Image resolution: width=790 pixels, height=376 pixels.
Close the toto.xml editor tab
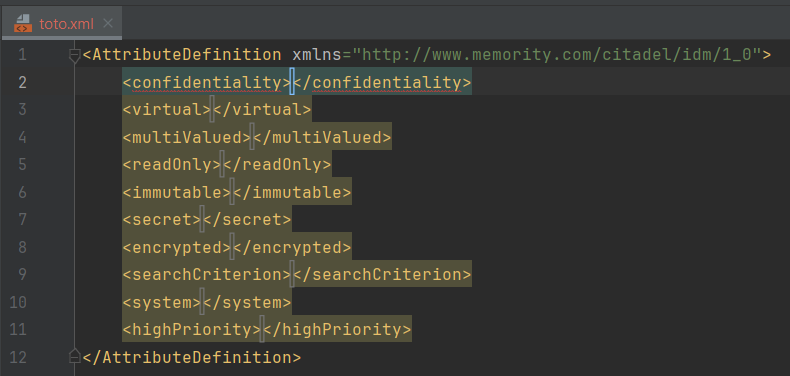tap(107, 23)
